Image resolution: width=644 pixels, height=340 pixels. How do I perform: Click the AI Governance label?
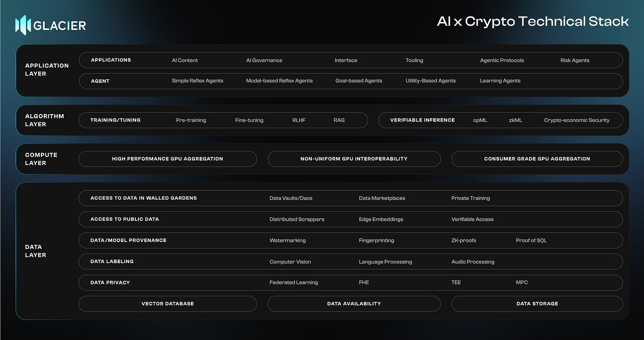(264, 60)
